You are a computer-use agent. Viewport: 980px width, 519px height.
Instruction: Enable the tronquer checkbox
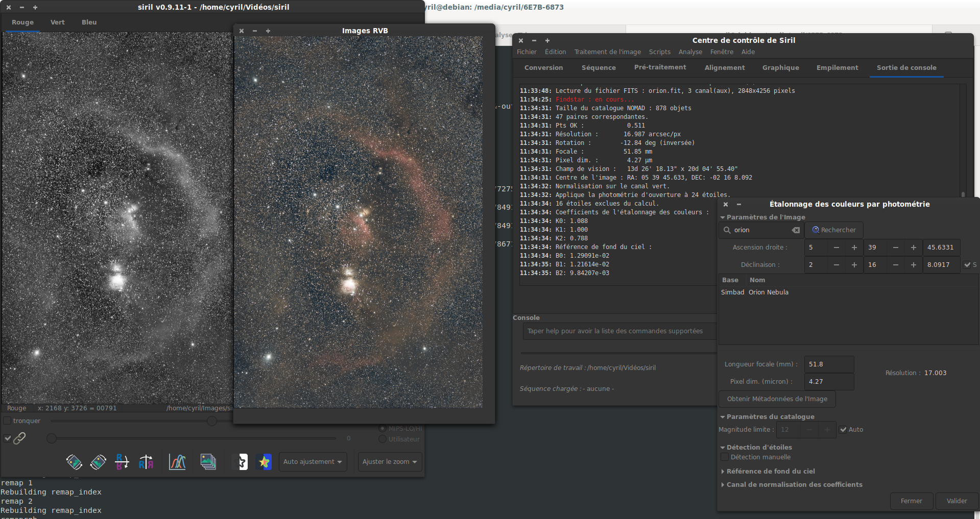(7, 421)
